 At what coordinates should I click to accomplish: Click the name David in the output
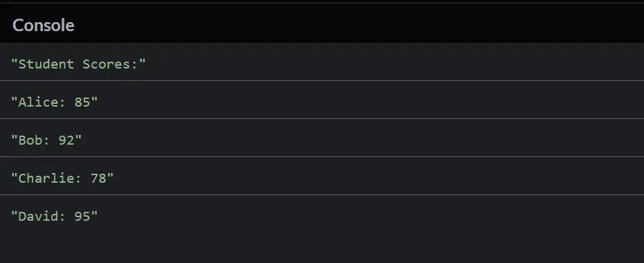pyautogui.click(x=39, y=216)
